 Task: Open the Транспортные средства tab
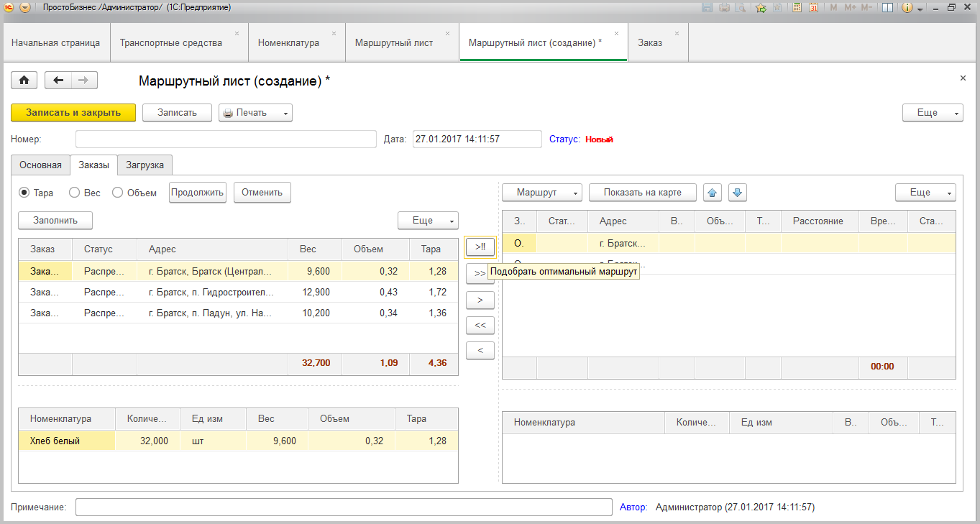(171, 42)
